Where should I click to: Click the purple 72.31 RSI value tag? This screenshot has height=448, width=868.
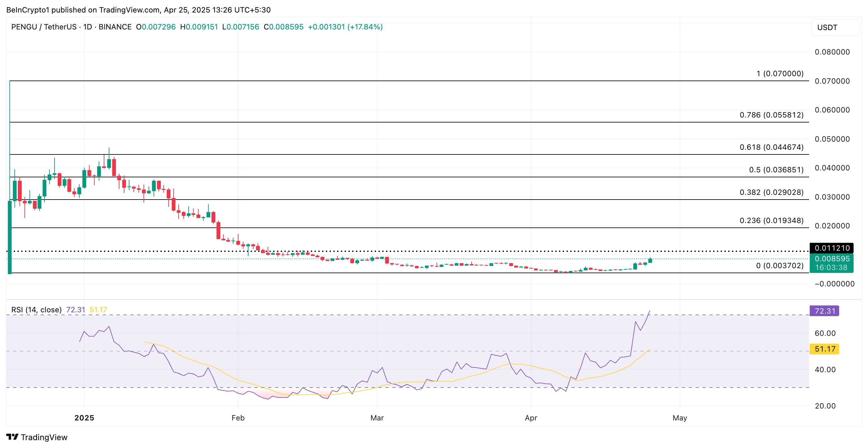click(x=824, y=310)
